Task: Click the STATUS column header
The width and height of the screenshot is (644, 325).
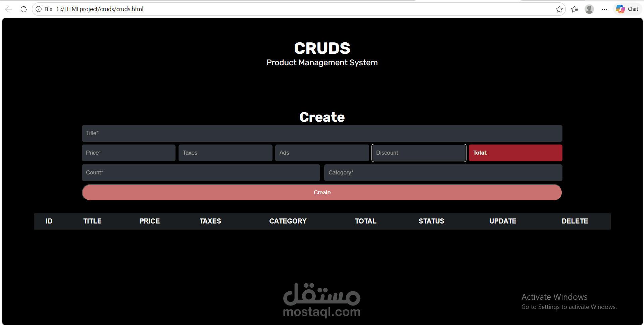Action: [x=431, y=221]
